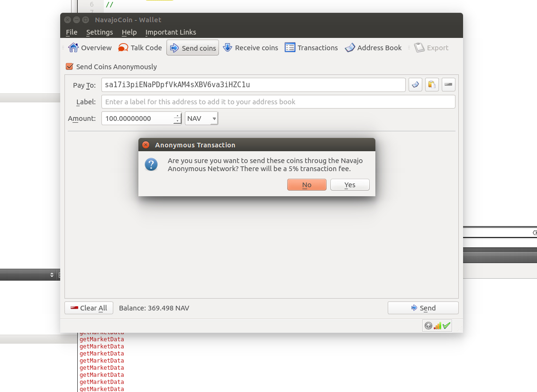Close the Anonymous Transaction dialog

(x=146, y=145)
